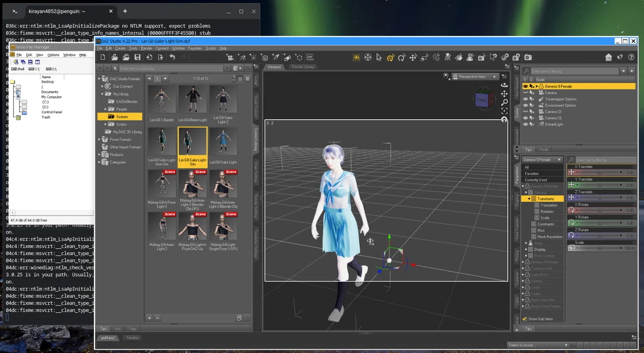Image resolution: width=644 pixels, height=353 pixels.
Task: Click the Open file folder icon
Action: [114, 57]
